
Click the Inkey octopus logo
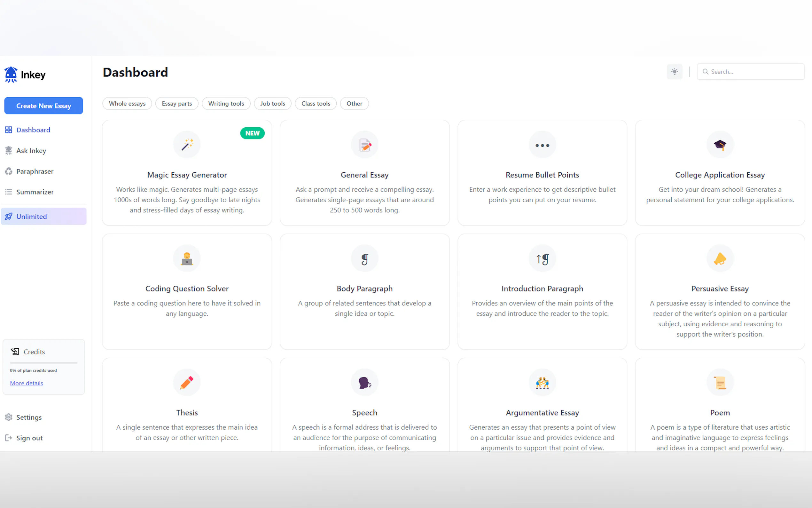click(x=11, y=74)
